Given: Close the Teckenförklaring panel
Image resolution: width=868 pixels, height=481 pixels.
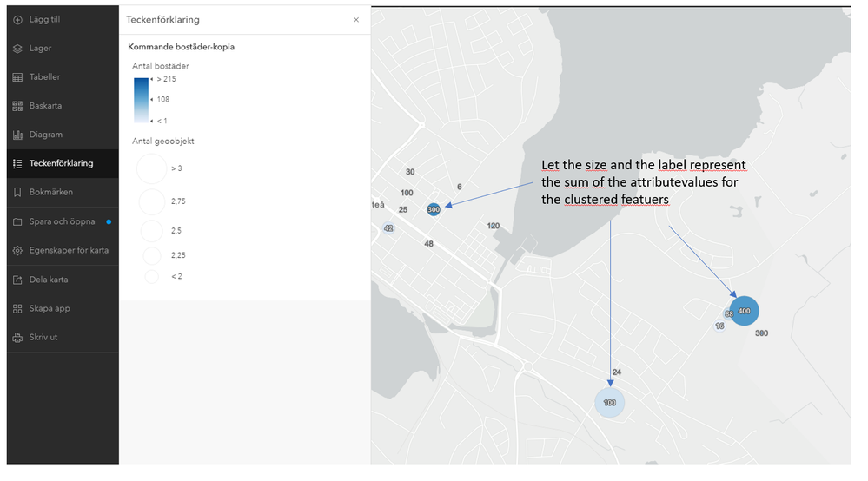Looking at the screenshot, I should pos(355,20).
